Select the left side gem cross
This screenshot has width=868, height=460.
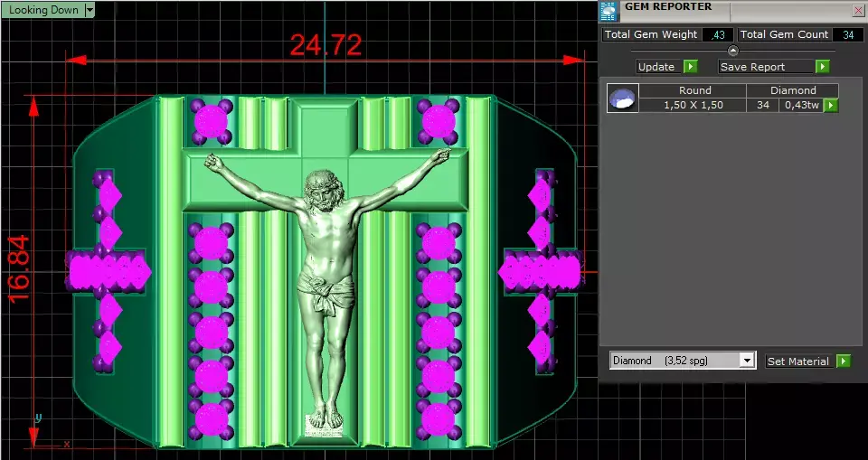[108, 271]
